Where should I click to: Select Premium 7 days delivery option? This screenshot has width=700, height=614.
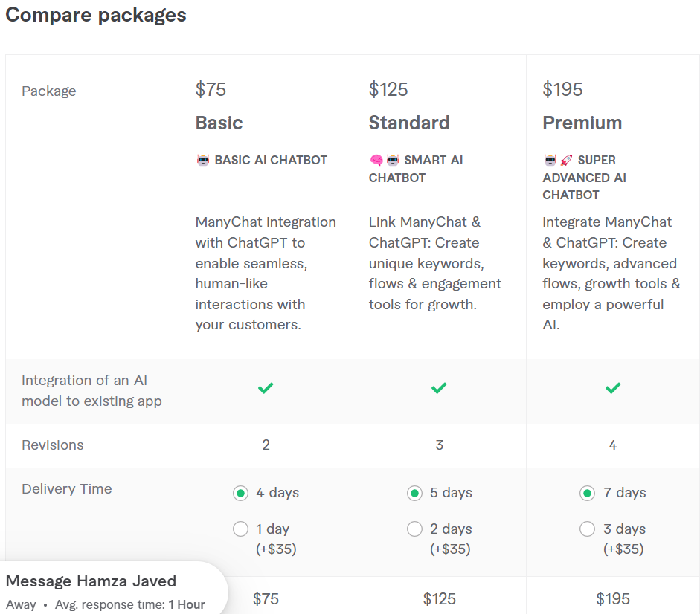coord(588,493)
